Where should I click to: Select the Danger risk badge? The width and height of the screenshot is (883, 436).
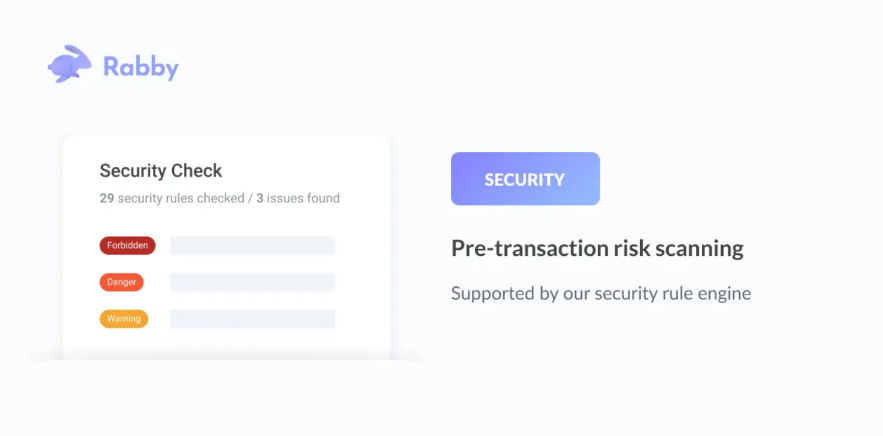coord(122,282)
